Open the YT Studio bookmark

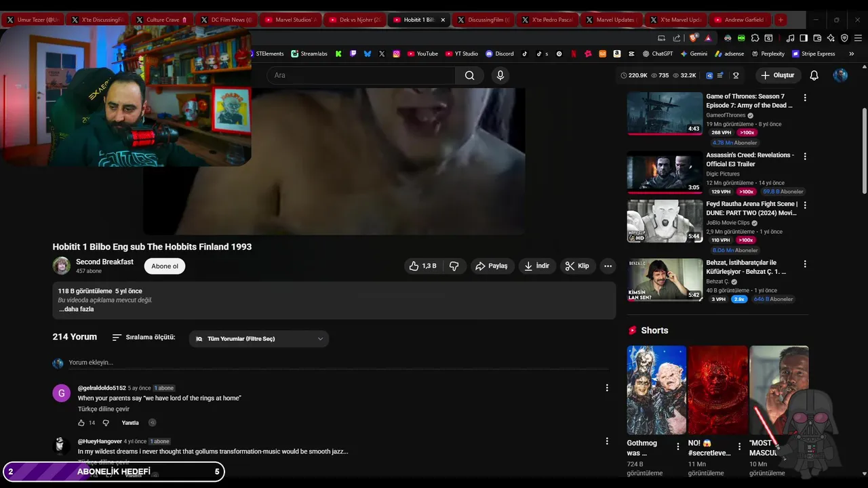pyautogui.click(x=462, y=54)
